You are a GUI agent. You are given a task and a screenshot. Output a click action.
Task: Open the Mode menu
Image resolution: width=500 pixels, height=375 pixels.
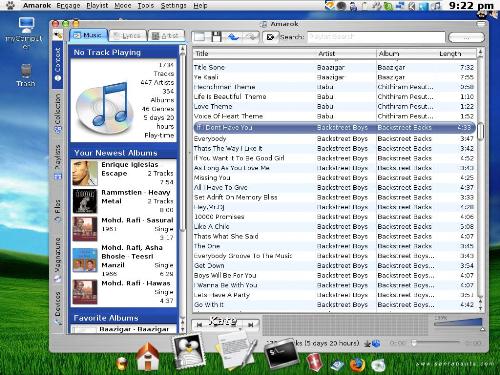coord(123,5)
